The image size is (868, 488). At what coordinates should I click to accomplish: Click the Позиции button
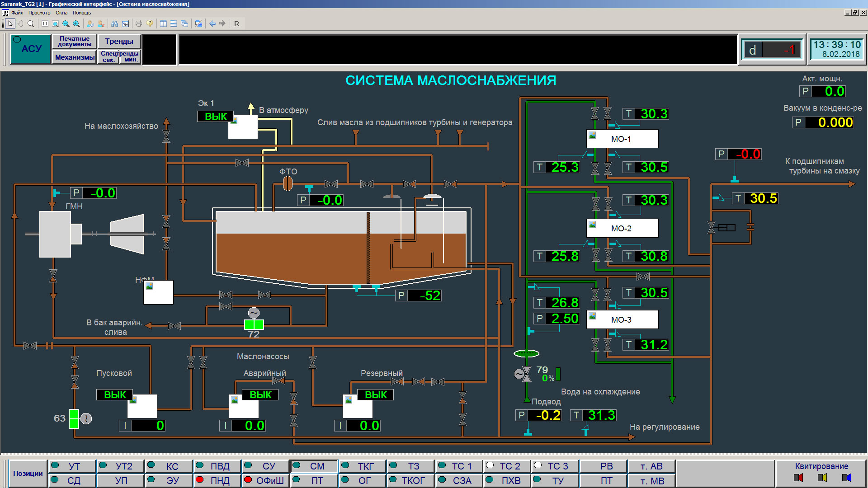(28, 473)
